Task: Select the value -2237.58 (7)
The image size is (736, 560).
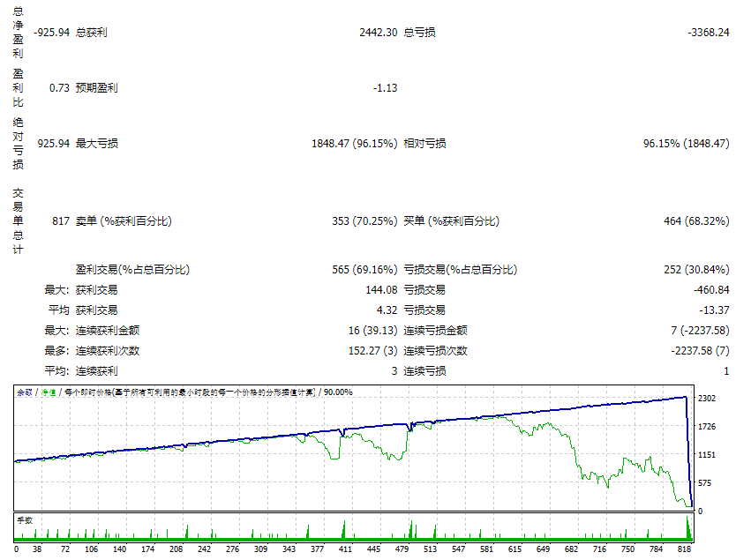Action: pos(700,350)
